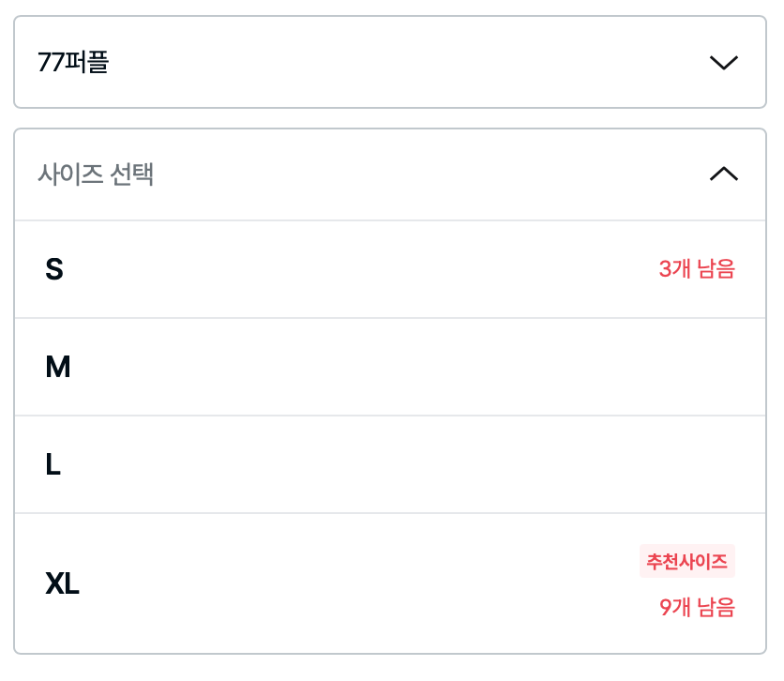Click the bold letter S
This screenshot has width=784, height=681.
(x=54, y=269)
